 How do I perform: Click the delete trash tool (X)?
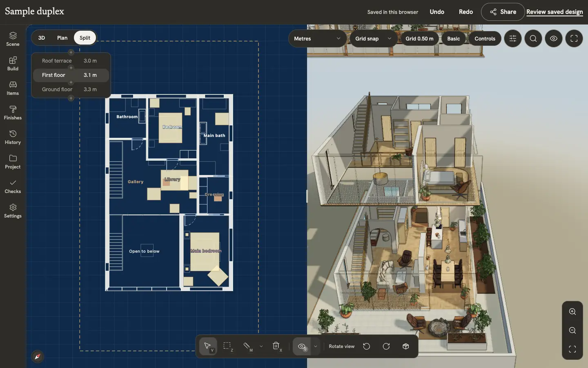point(277,347)
